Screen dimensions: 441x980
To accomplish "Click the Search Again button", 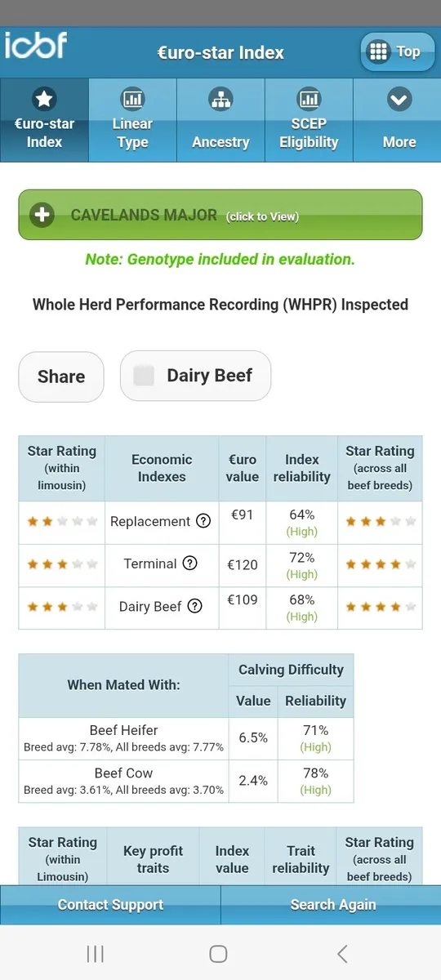I will pos(333,905).
